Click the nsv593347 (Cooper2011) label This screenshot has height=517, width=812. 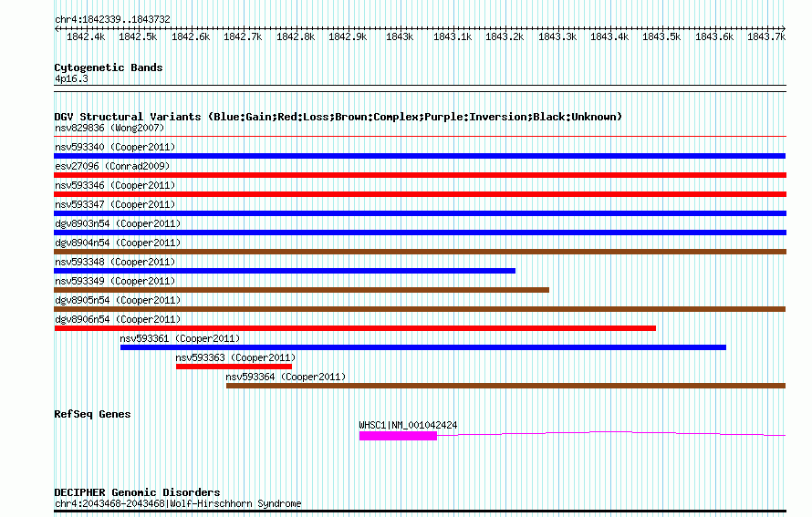115,204
